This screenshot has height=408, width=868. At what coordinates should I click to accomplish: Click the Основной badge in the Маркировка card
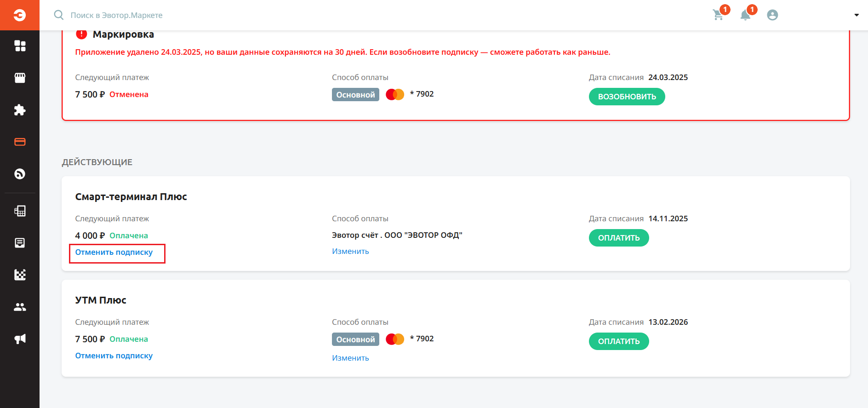coord(355,94)
